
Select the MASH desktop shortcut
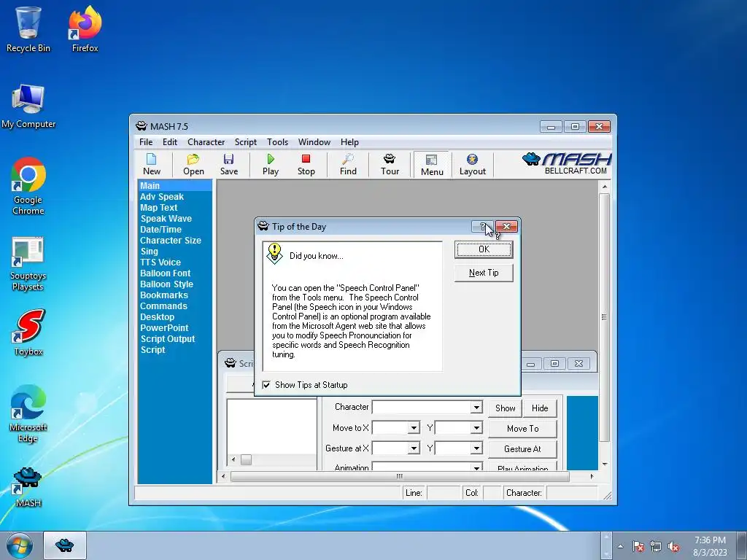pyautogui.click(x=28, y=486)
